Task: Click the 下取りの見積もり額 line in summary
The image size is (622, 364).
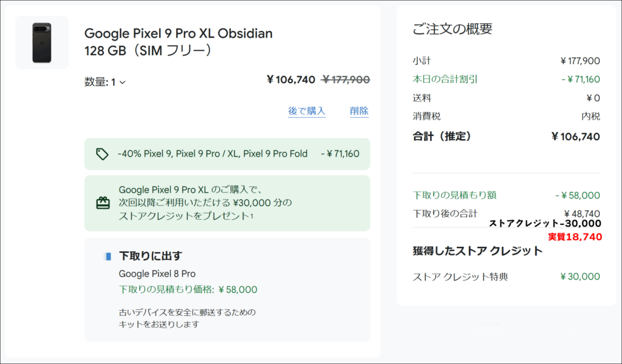Action: coord(506,195)
